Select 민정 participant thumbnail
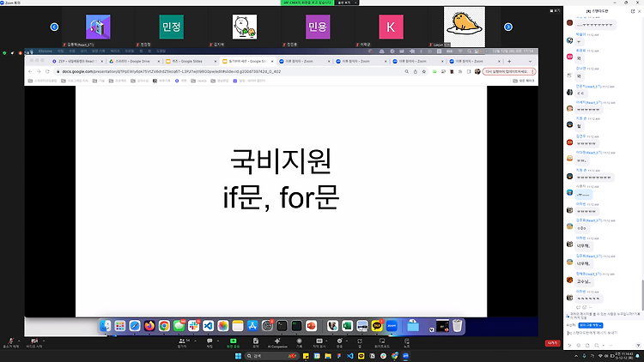The image size is (644, 362). coord(171,27)
